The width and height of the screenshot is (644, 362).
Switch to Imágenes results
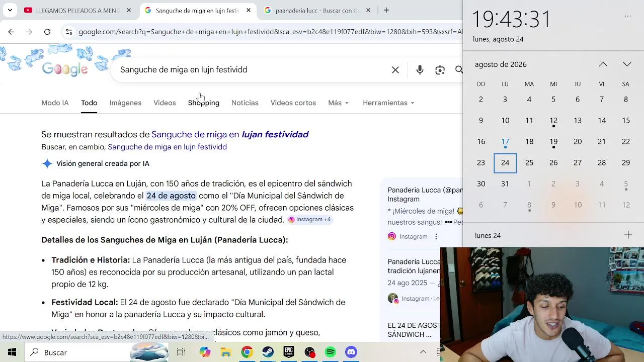(125, 103)
